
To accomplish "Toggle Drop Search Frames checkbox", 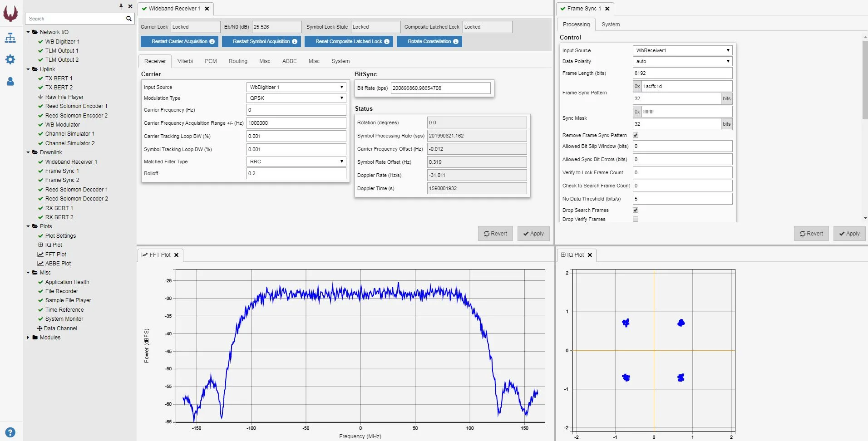I will coord(636,210).
